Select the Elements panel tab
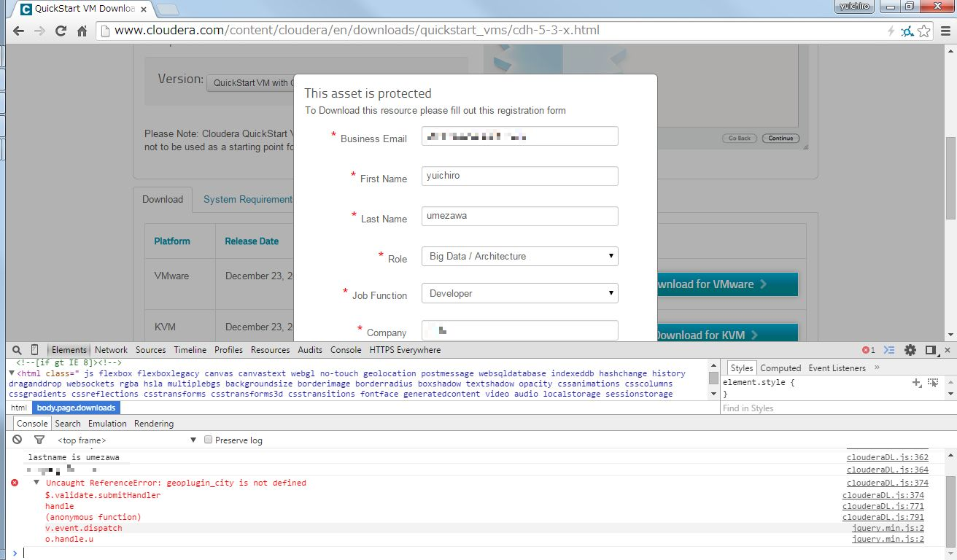Viewport: 957px width, 560px height. coord(69,350)
